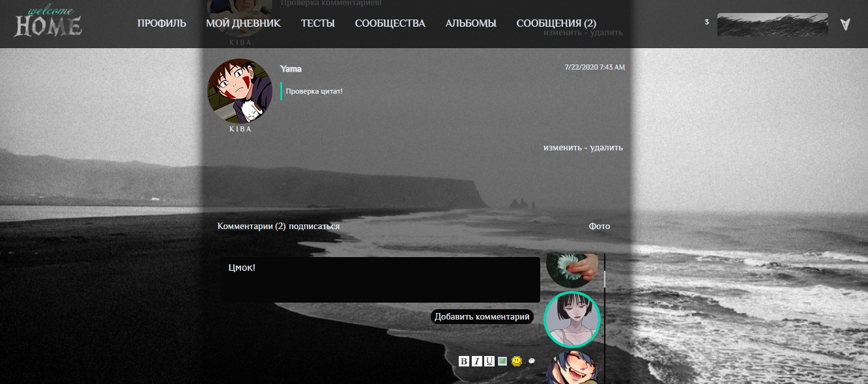Screen dimensions: 868x384
Task: Open the ТЕСТЫ section
Action: 318,23
